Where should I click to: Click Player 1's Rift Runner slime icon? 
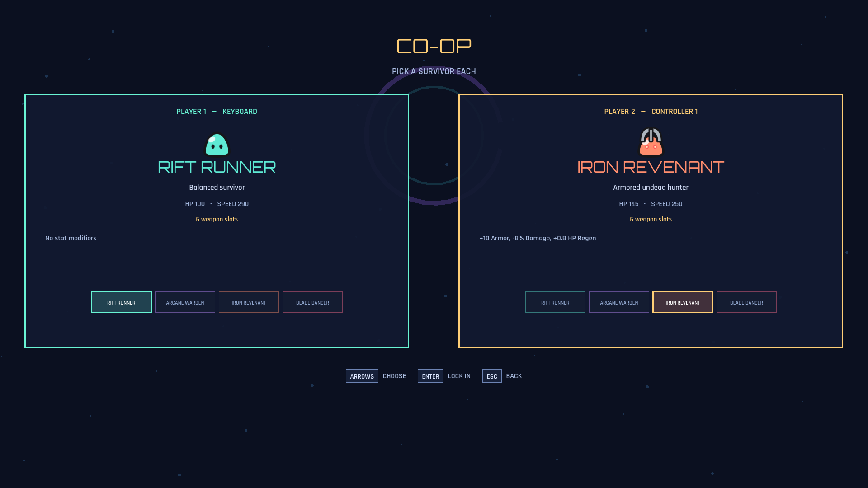tap(217, 145)
